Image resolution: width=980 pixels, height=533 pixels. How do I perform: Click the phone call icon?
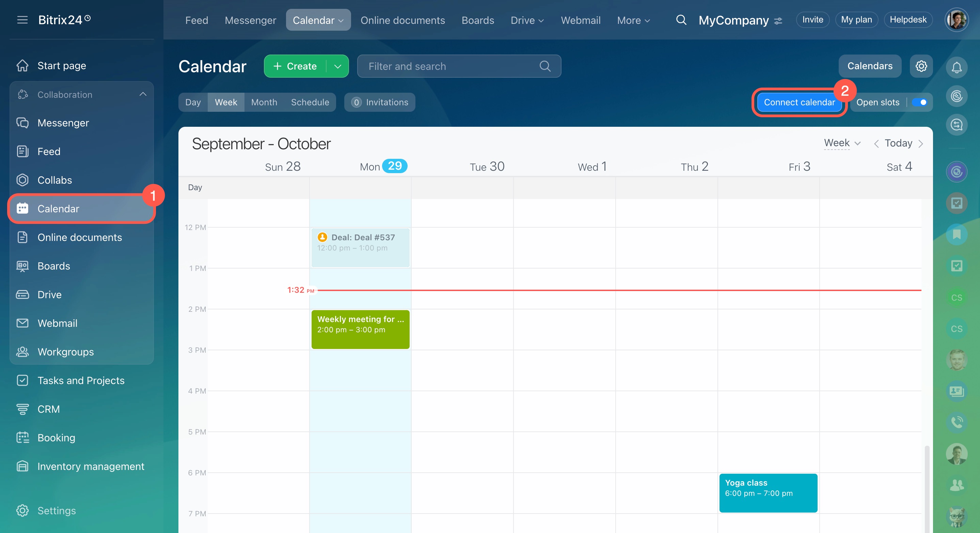(957, 422)
